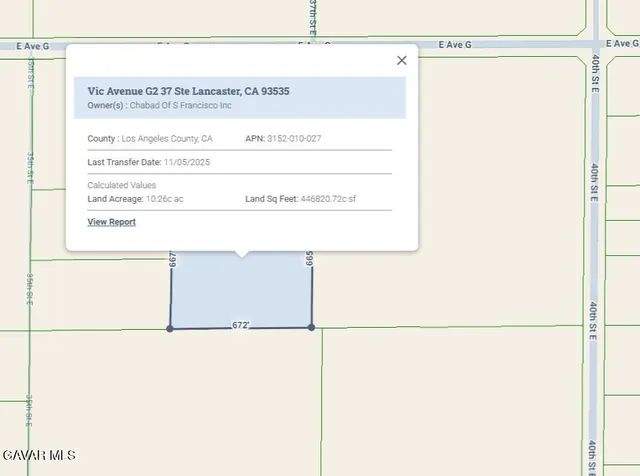Click the Land Acreage value 10.26c ac

(x=164, y=199)
